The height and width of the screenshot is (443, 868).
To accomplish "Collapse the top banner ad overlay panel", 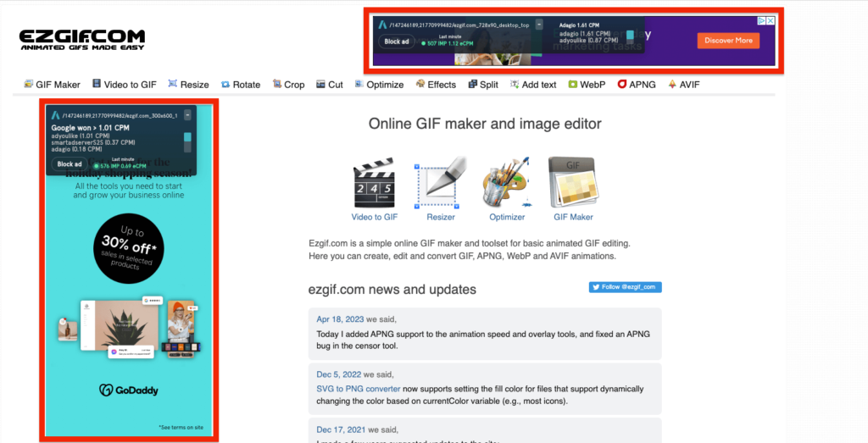I will pyautogui.click(x=539, y=25).
